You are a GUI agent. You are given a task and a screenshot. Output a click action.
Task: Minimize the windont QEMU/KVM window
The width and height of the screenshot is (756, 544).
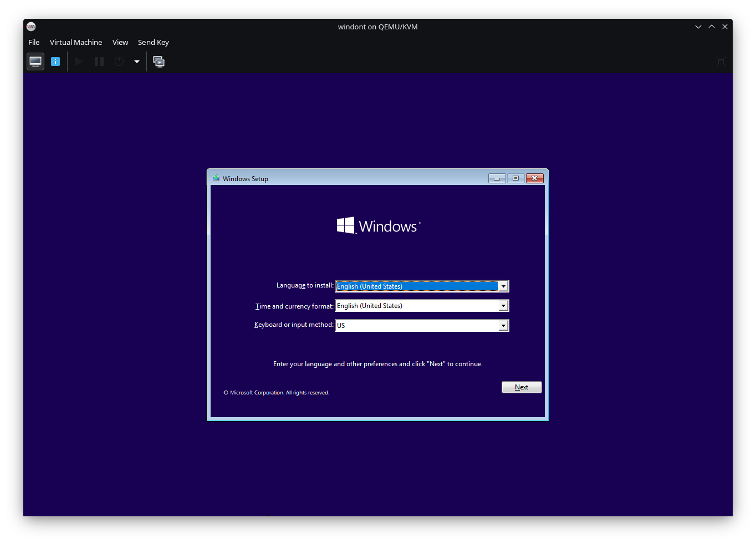[698, 27]
